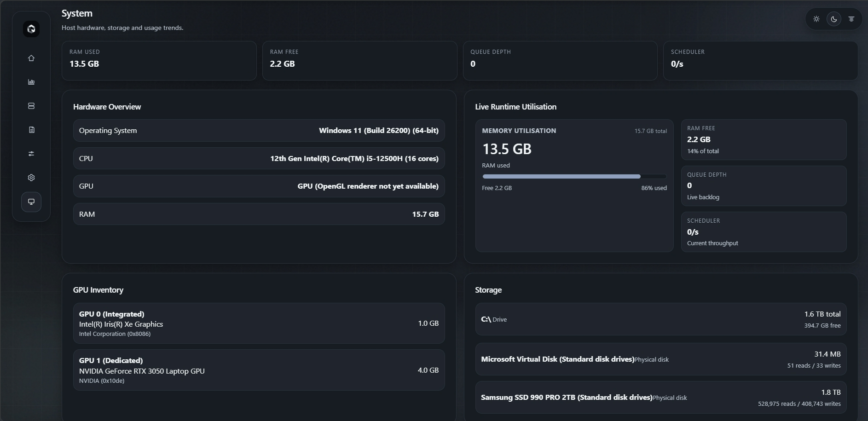This screenshot has height=421, width=868.
Task: Click the System page title
Action: 77,13
